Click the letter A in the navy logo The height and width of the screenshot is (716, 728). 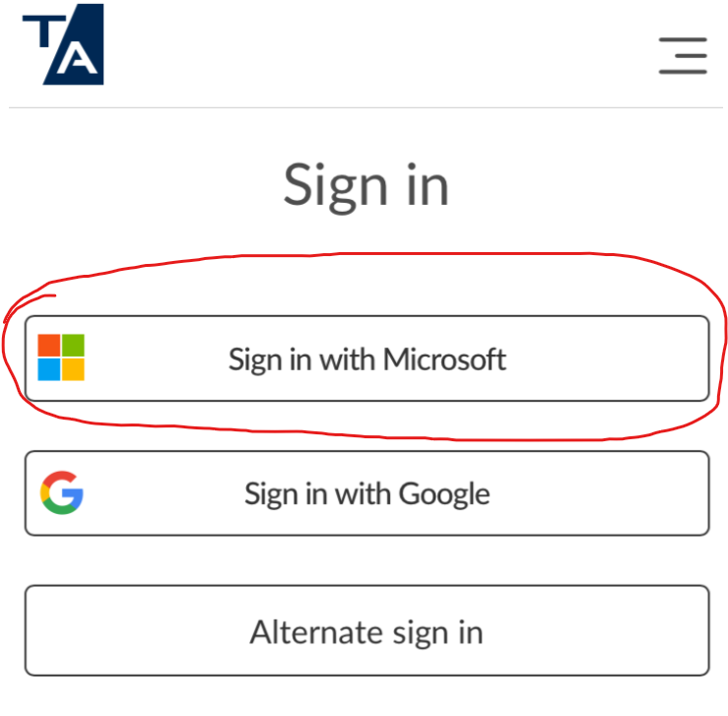coord(77,58)
